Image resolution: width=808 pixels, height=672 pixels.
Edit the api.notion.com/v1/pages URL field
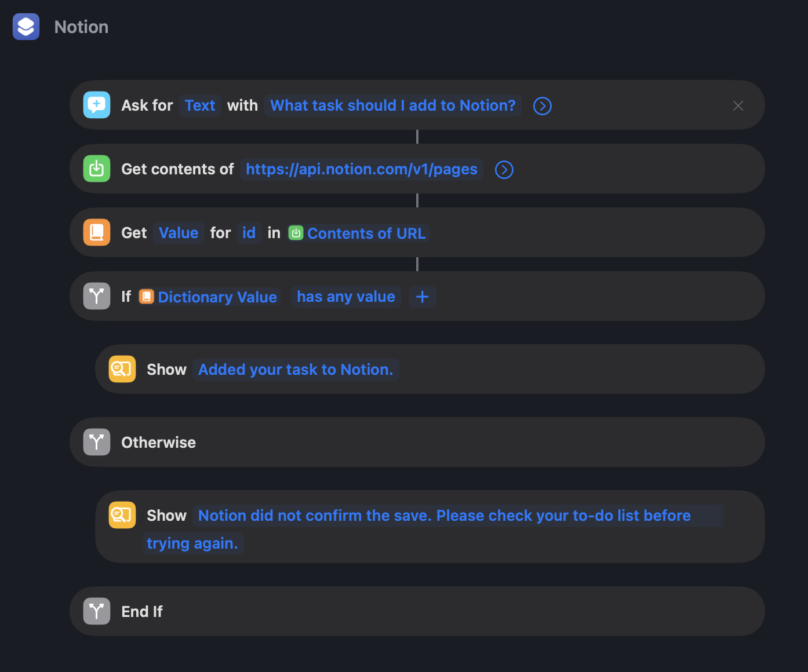pos(362,169)
